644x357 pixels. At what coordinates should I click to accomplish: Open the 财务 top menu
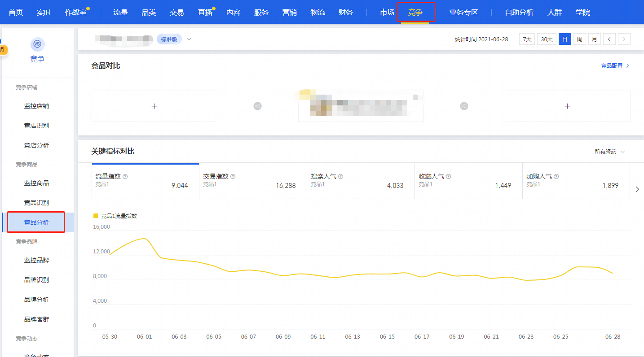tap(346, 13)
